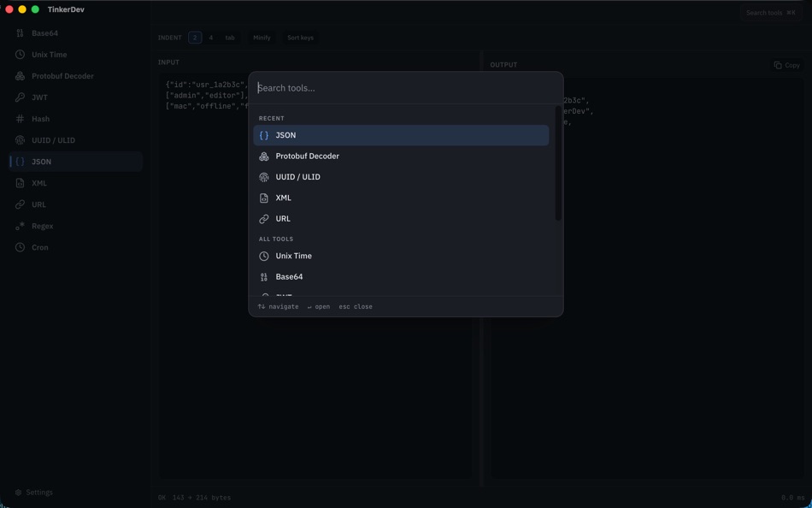Select JWT label in the sidebar
The image size is (812, 508).
40,97
